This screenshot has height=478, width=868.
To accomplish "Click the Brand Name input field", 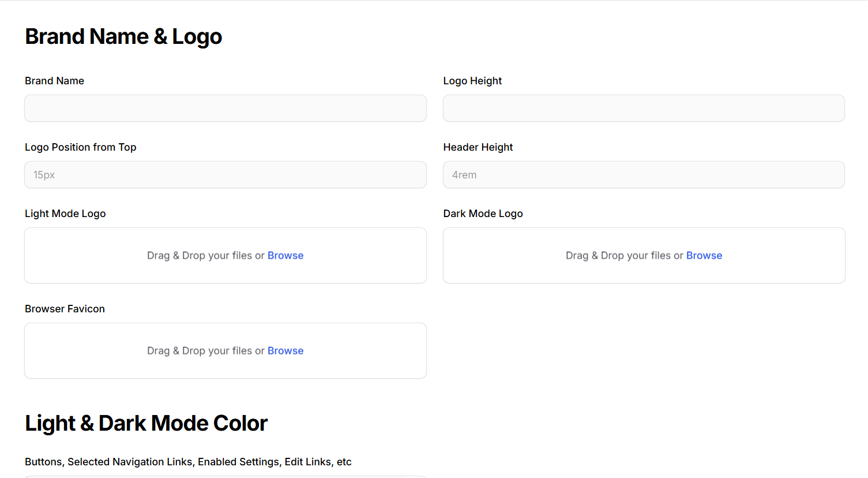I will click(225, 109).
